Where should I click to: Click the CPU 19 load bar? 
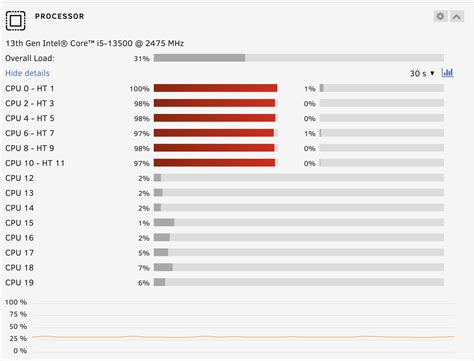[x=299, y=282]
